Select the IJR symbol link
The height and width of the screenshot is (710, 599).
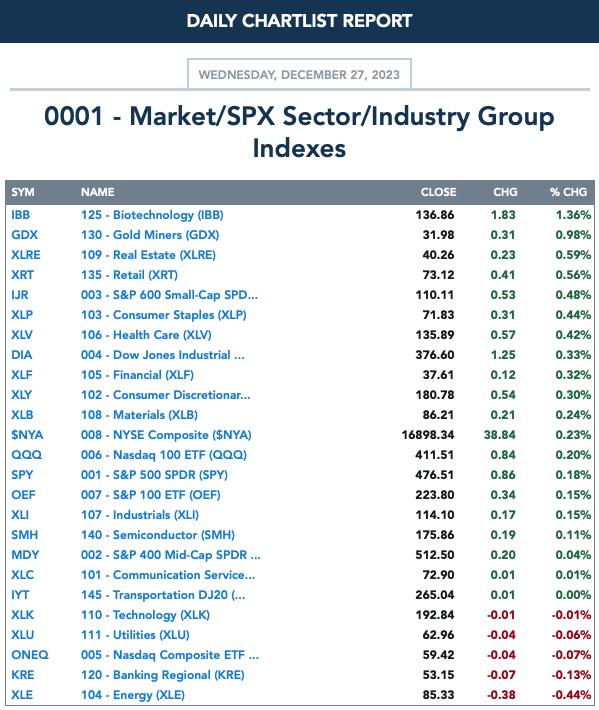[19, 294]
